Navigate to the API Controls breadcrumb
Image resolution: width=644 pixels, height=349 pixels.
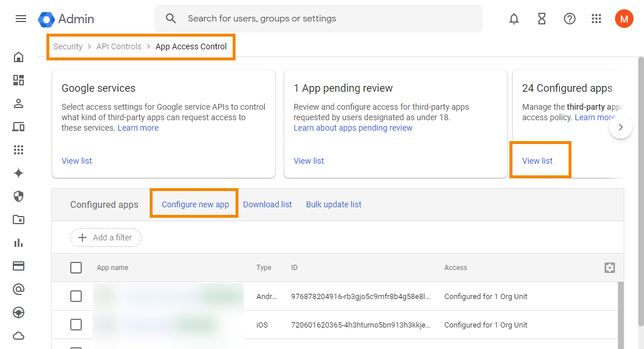[118, 46]
